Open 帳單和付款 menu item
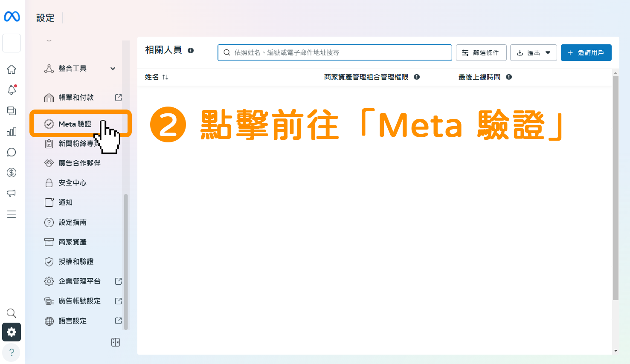Image resolution: width=630 pixels, height=364 pixels. 76,98
